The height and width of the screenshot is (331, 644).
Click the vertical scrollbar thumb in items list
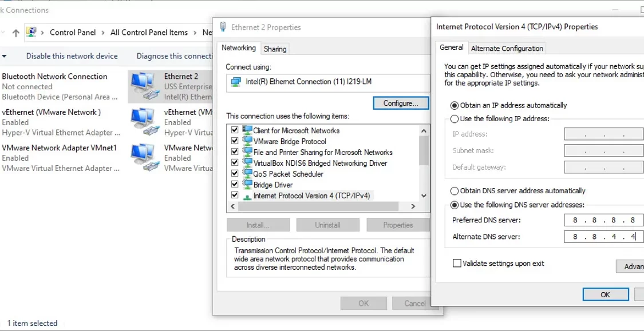pos(424,150)
